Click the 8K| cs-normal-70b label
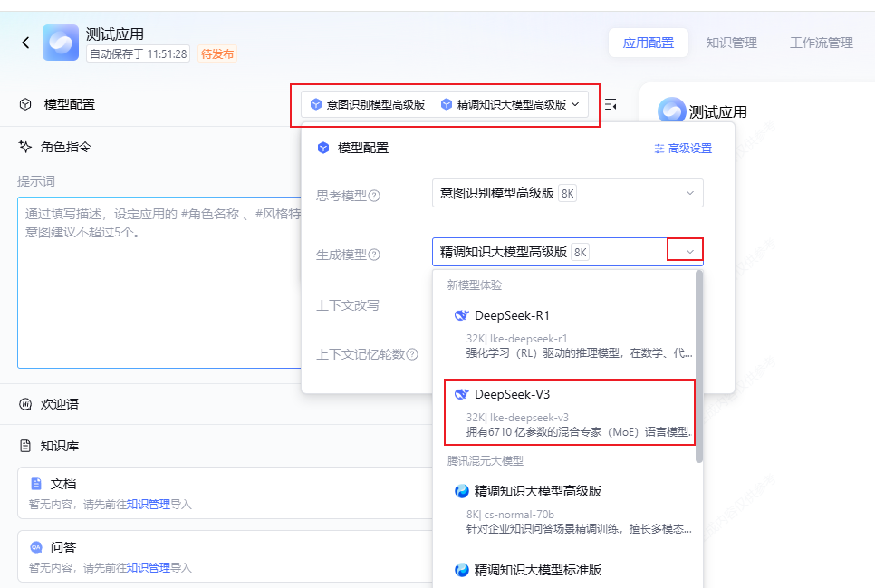 coord(510,515)
